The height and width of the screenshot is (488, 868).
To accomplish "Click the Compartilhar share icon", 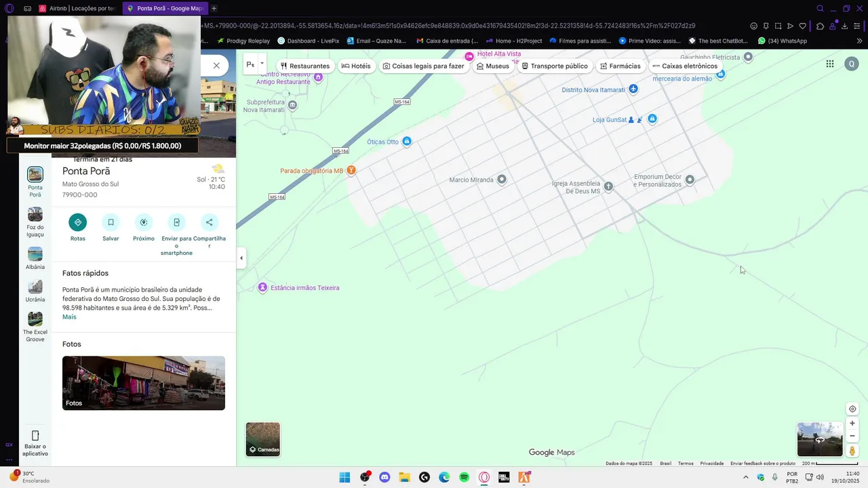I will click(209, 222).
